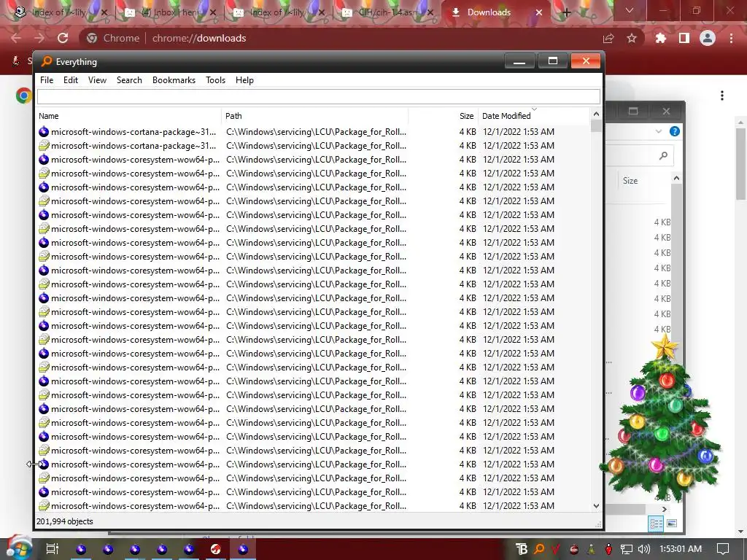Open the View menu in Everything
The height and width of the screenshot is (560, 747).
97,80
